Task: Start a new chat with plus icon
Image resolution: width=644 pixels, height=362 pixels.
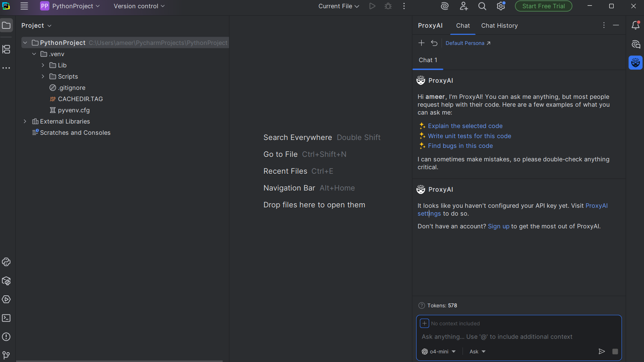Action: click(421, 43)
